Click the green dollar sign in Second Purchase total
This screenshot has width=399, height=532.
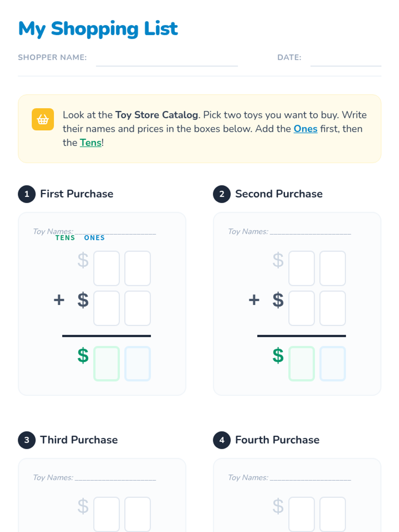click(x=278, y=355)
